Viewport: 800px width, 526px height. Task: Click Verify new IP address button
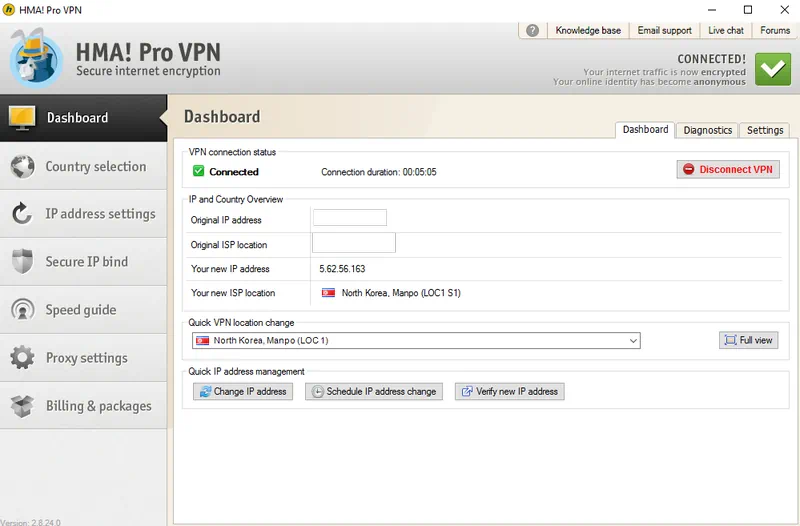pyautogui.click(x=510, y=391)
